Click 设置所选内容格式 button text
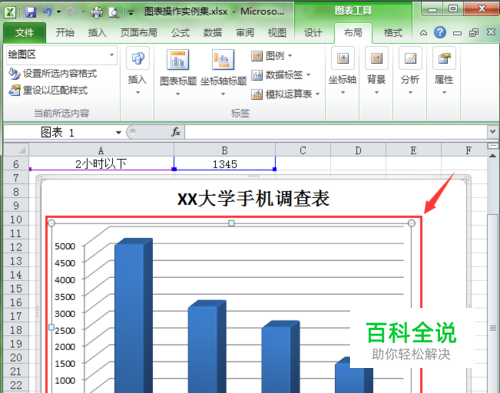 click(60, 74)
